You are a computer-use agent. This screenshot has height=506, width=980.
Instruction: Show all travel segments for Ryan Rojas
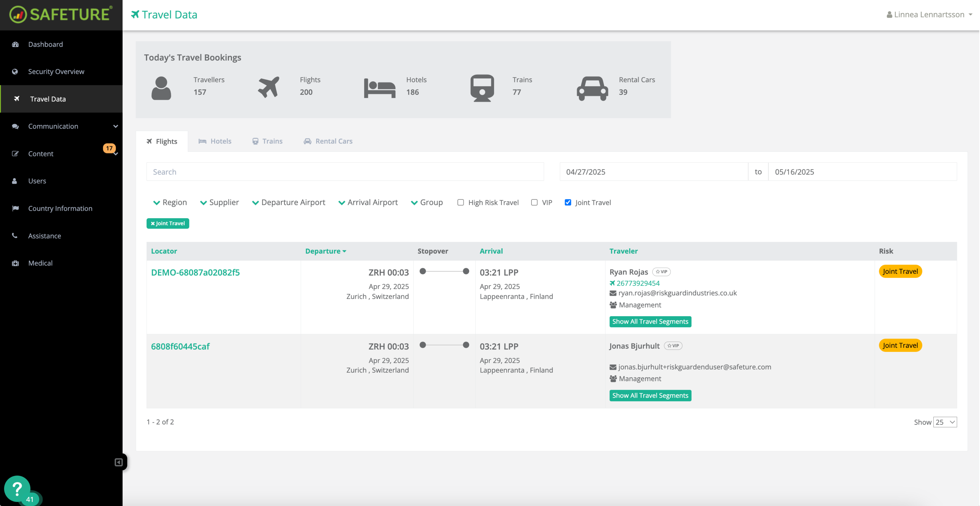pyautogui.click(x=650, y=321)
